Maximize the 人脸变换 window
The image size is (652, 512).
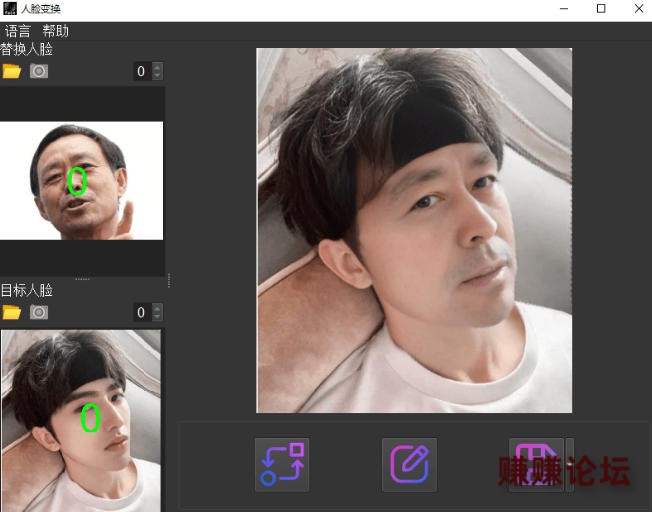(x=601, y=9)
